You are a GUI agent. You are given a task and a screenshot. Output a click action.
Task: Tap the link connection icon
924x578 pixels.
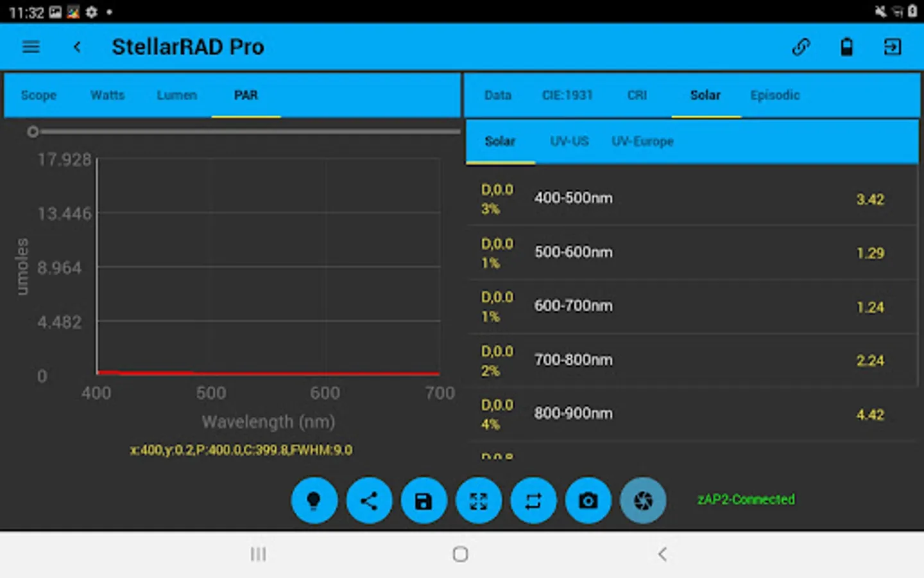(801, 47)
